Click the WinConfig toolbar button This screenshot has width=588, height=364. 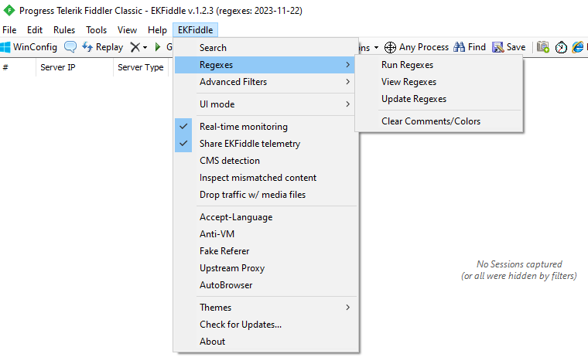29,47
